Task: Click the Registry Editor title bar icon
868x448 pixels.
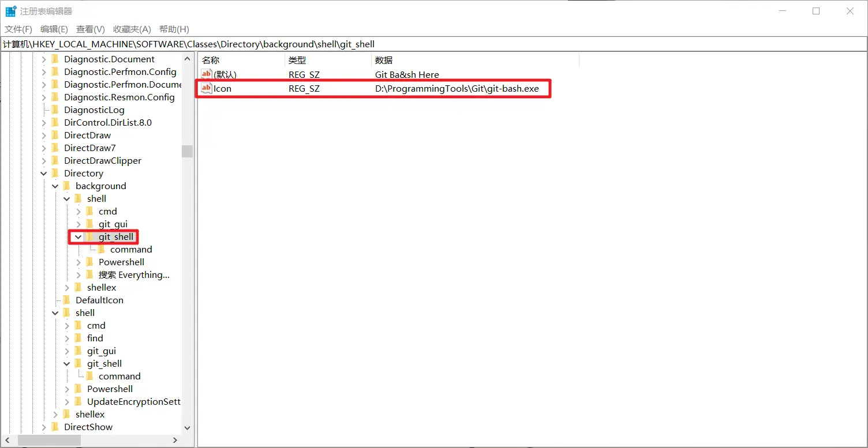Action: click(11, 11)
